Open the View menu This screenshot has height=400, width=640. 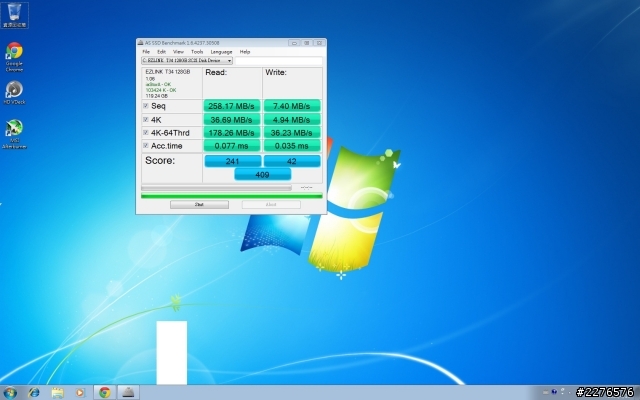tap(178, 52)
